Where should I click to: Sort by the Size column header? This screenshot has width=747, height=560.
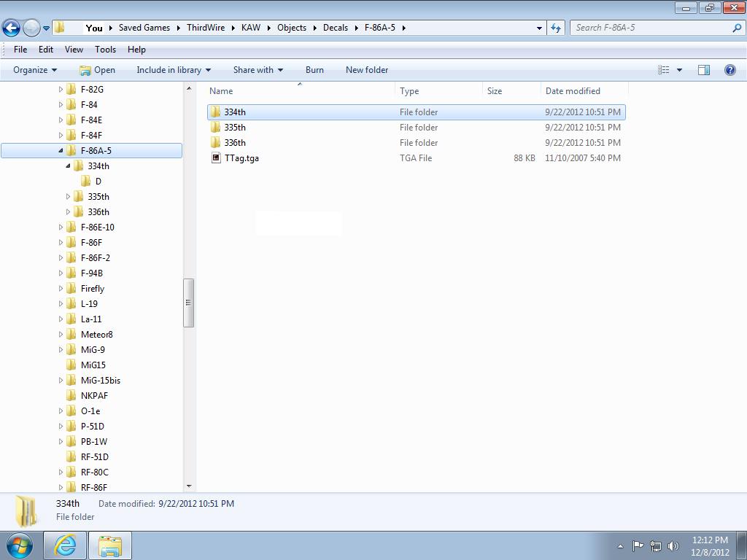(x=511, y=91)
